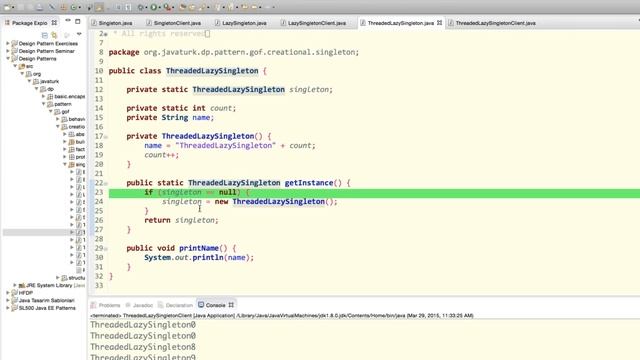Screen dimensions: 640x360
Task: Select the highlighted Java file row in tree
Action: (x=44, y=232)
